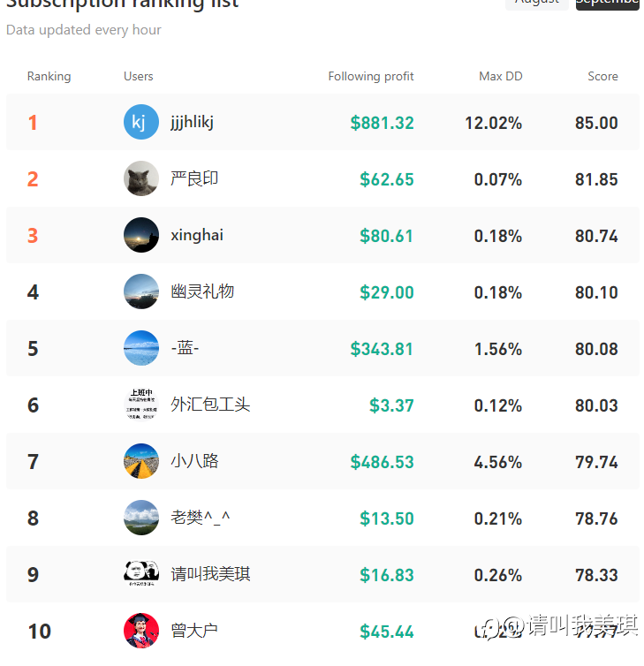The image size is (644, 666).
Task: Click the red avatar of 曾大户
Action: [x=141, y=631]
